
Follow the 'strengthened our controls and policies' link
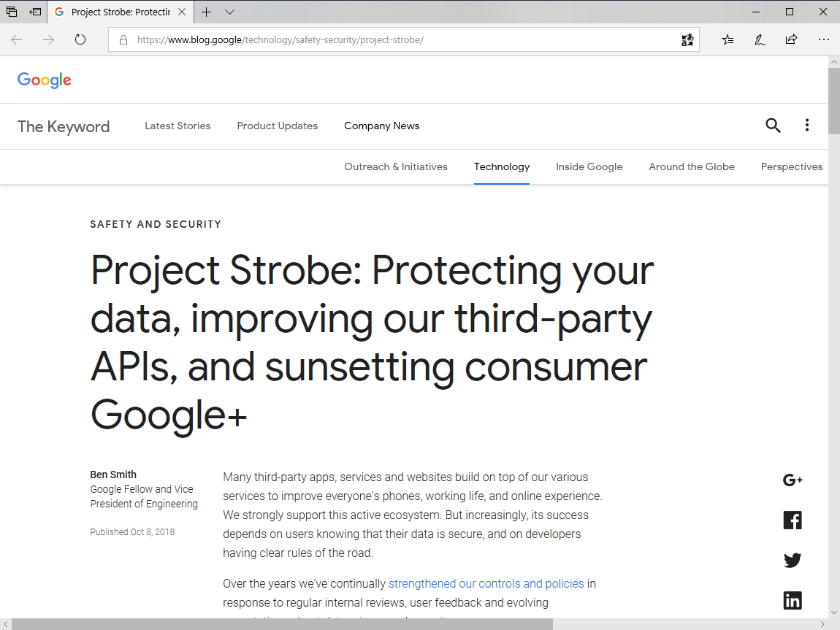click(486, 583)
